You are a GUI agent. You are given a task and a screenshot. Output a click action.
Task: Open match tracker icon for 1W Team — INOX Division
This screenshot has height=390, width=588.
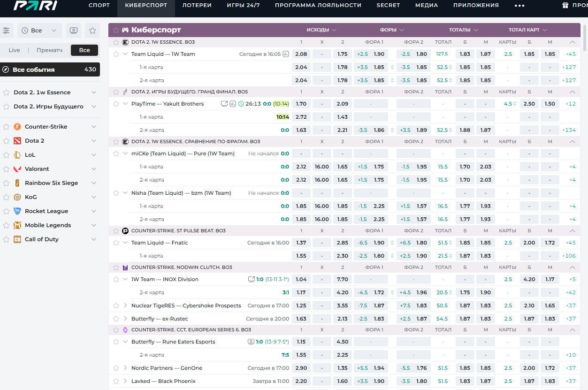(252, 279)
